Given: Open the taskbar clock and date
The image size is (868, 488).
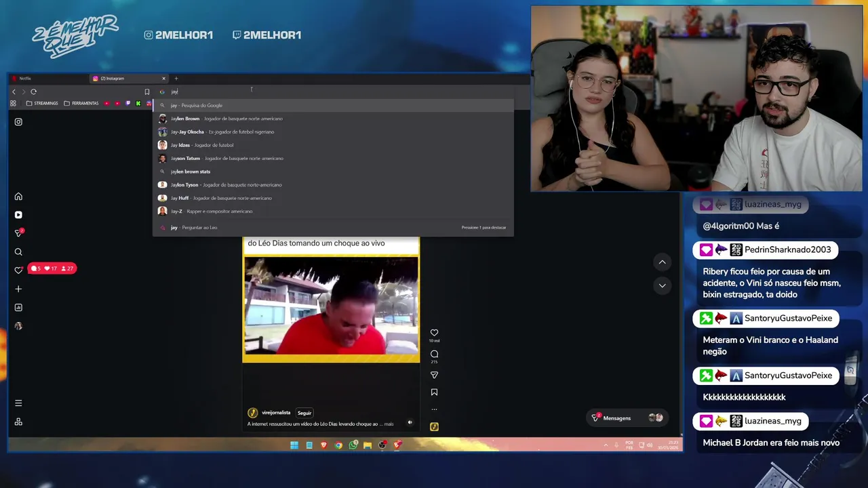Looking at the screenshot, I should pos(668,445).
